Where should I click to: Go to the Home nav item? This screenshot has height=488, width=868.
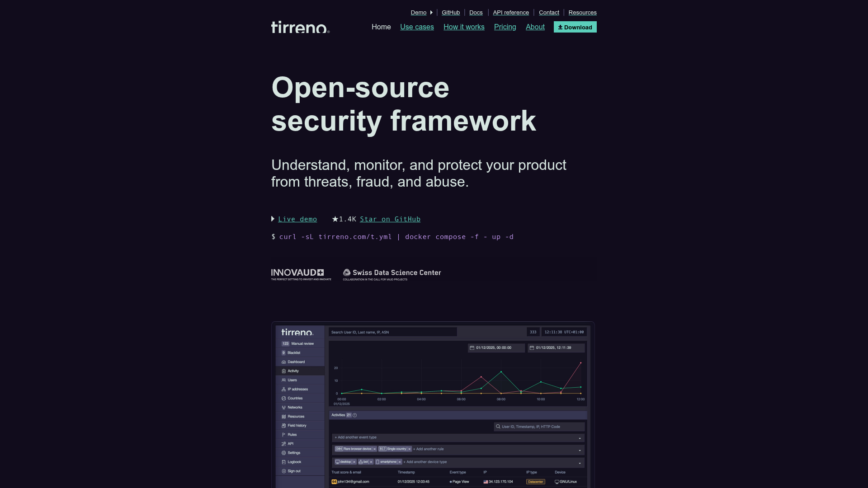[x=381, y=27]
